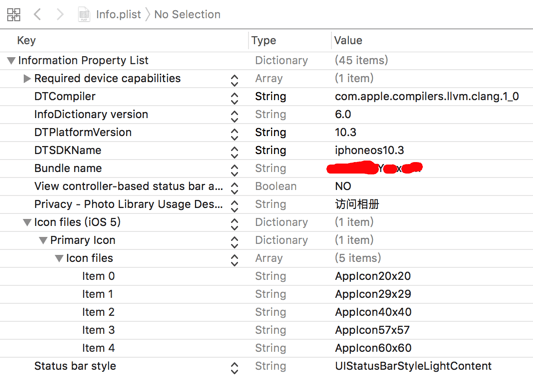Select the UIStatusBarStyleLightContent value
The height and width of the screenshot is (375, 533).
[x=413, y=366]
